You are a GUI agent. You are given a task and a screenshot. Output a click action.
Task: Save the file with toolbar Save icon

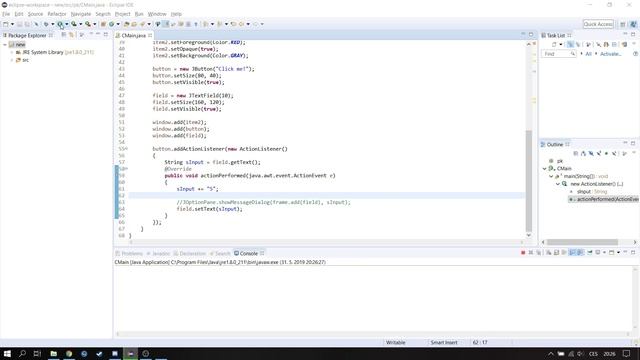pos(19,24)
